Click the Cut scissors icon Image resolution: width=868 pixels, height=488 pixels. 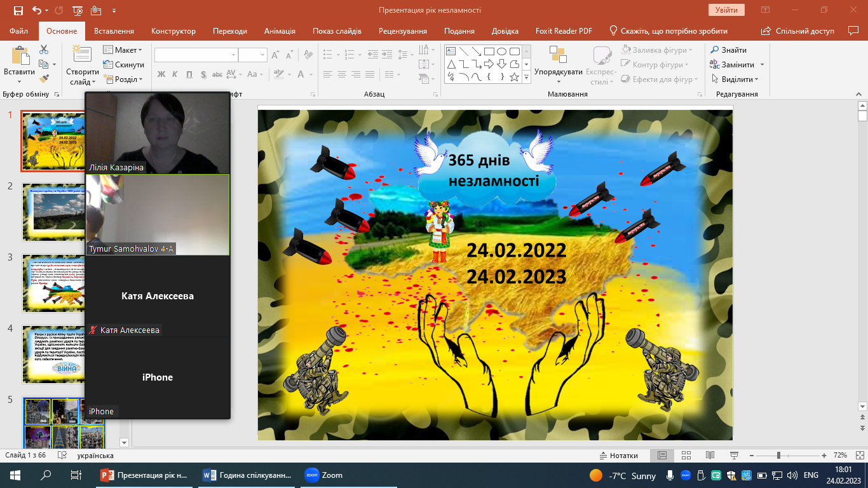point(44,50)
